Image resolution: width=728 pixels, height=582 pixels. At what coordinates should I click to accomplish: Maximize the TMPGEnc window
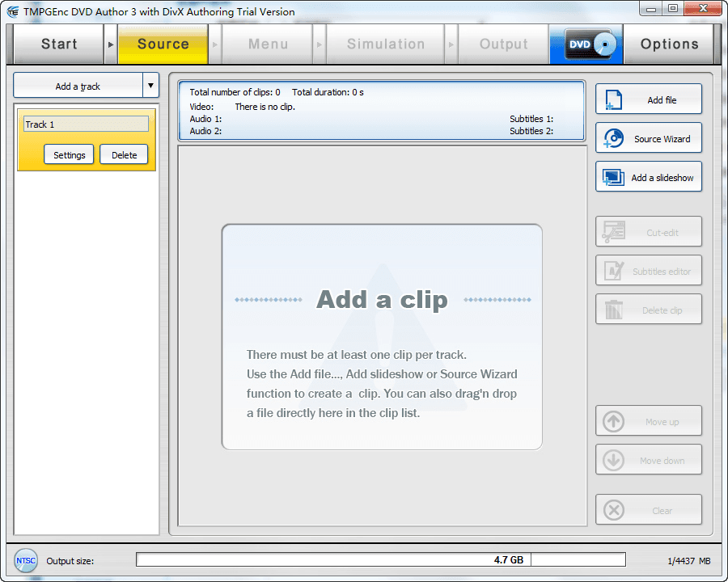point(673,9)
